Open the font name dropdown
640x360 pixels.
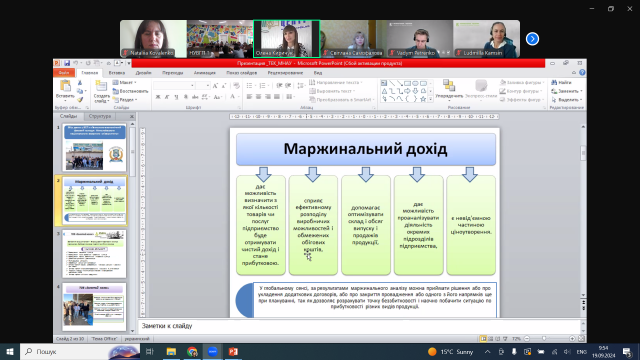(192, 85)
